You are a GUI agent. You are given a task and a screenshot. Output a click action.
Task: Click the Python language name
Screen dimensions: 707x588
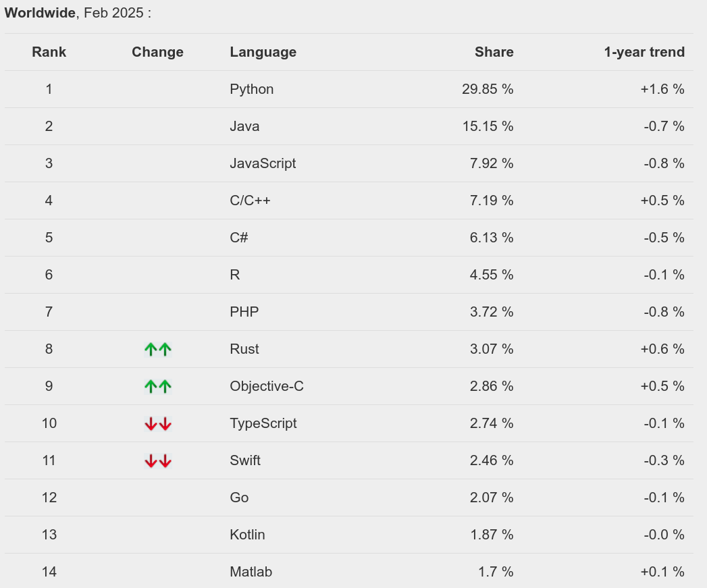coord(251,89)
